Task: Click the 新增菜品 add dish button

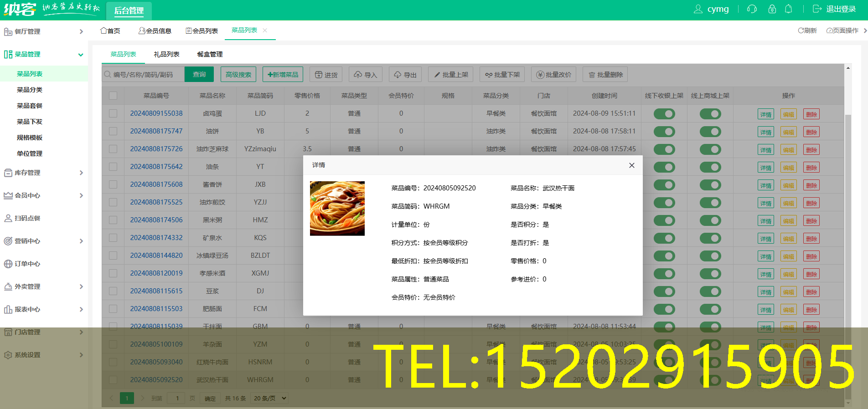Action: click(x=283, y=74)
